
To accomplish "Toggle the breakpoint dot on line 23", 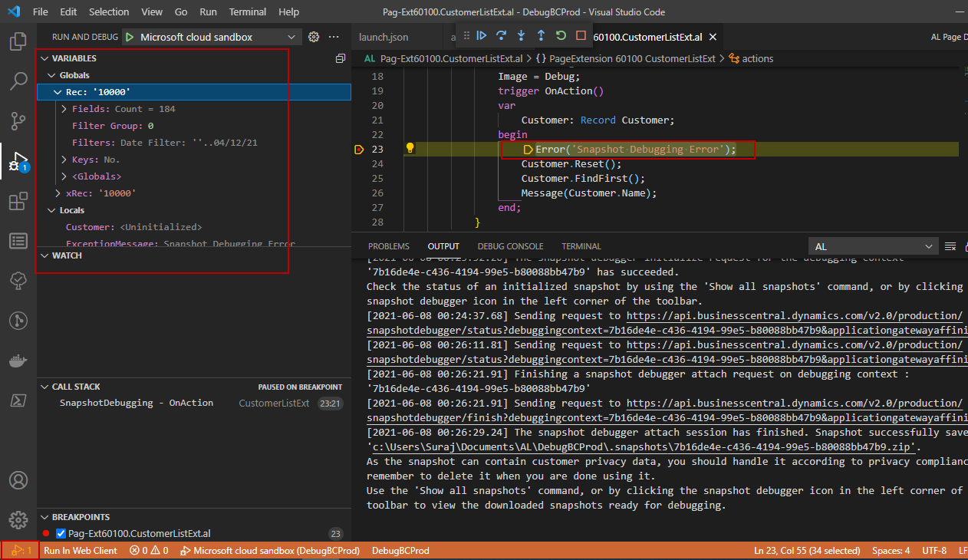I will click(359, 149).
